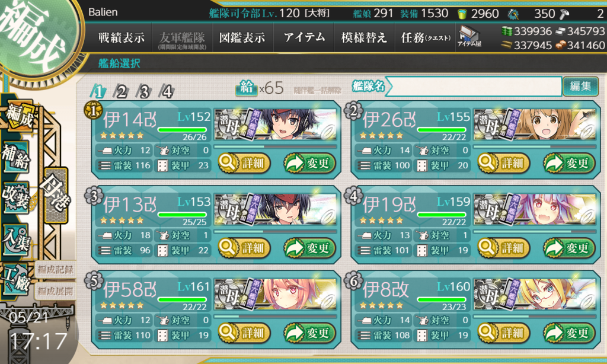View 詳細 details for 伊14改
This screenshot has height=364, width=607.
(x=244, y=163)
